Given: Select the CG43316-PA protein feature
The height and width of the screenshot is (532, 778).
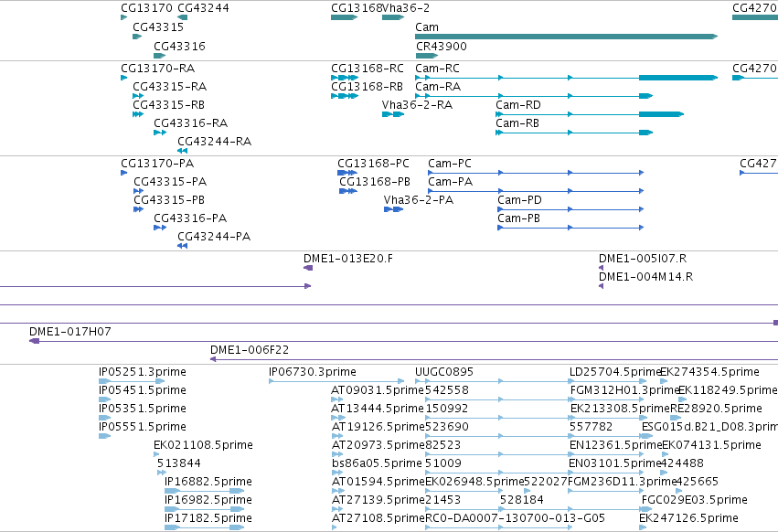Looking at the screenshot, I should [x=160, y=228].
